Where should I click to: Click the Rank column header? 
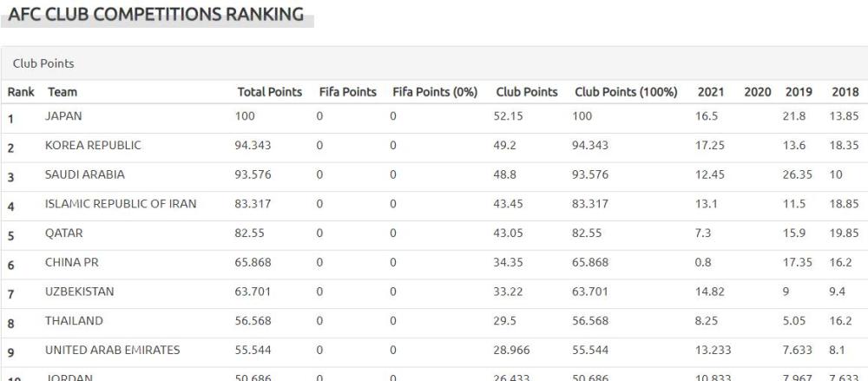pyautogui.click(x=21, y=92)
